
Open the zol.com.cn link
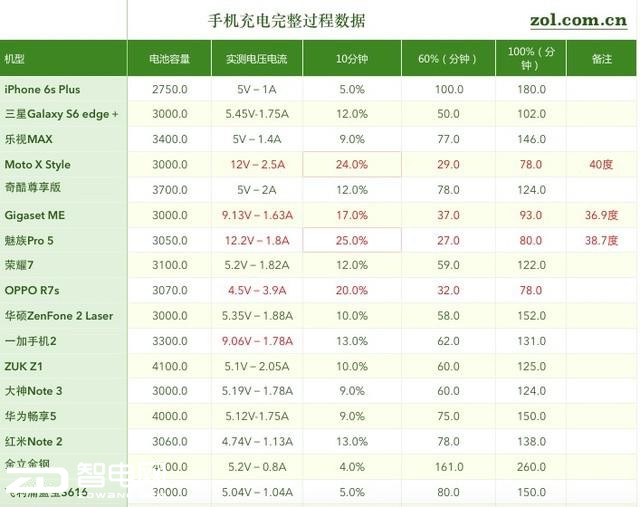[578, 20]
